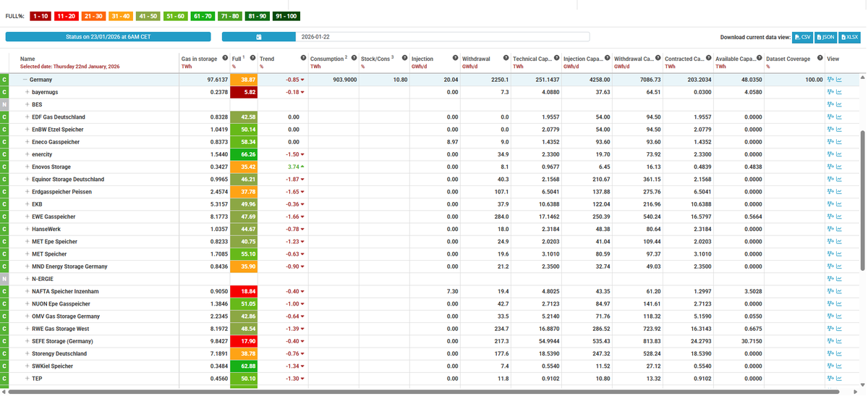Click the gray N status badge beside BES

pos(4,104)
